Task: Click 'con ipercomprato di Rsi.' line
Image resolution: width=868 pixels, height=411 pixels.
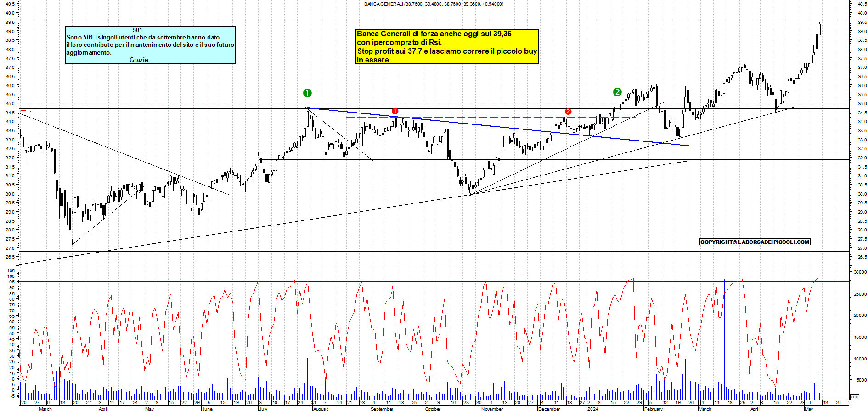Action: click(399, 43)
